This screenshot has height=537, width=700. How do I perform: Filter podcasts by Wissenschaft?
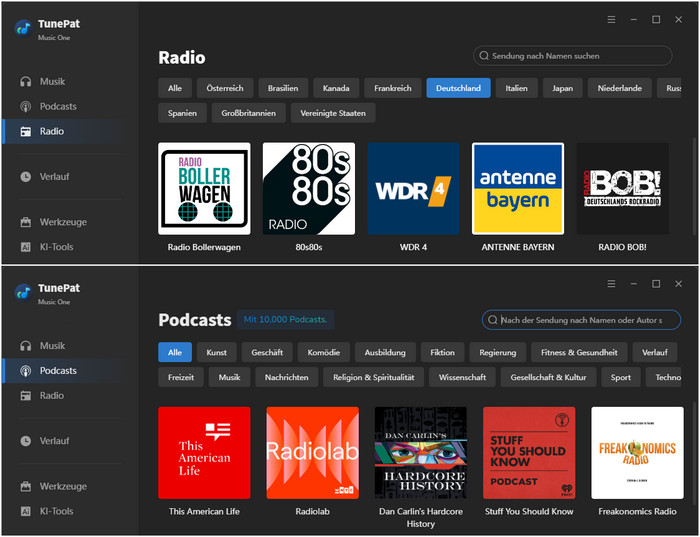click(462, 377)
